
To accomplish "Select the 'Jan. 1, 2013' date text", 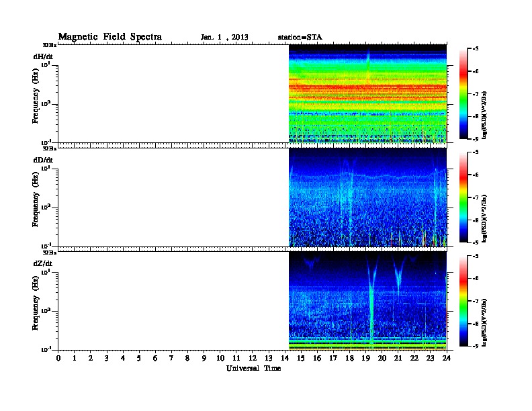I will [224, 38].
